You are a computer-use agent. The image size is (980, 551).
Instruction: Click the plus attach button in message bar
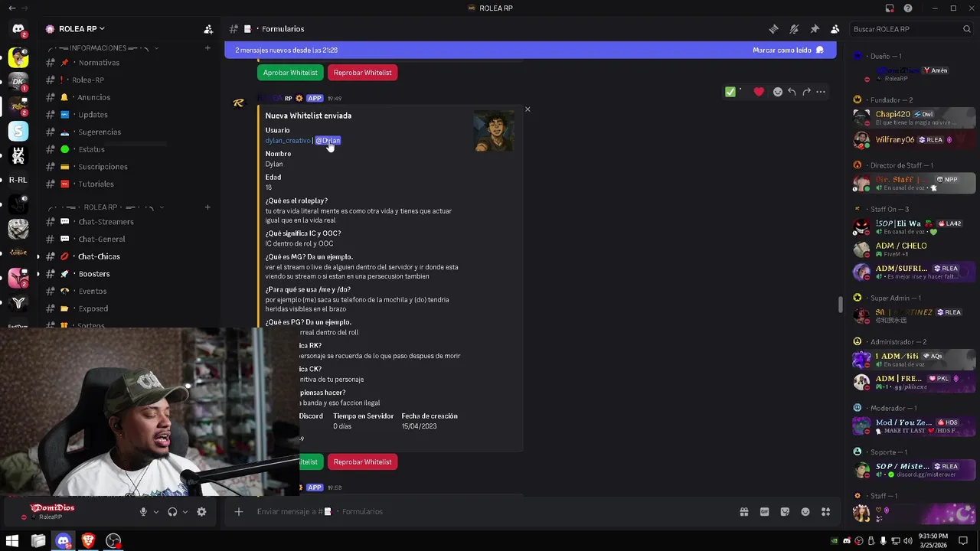point(239,512)
